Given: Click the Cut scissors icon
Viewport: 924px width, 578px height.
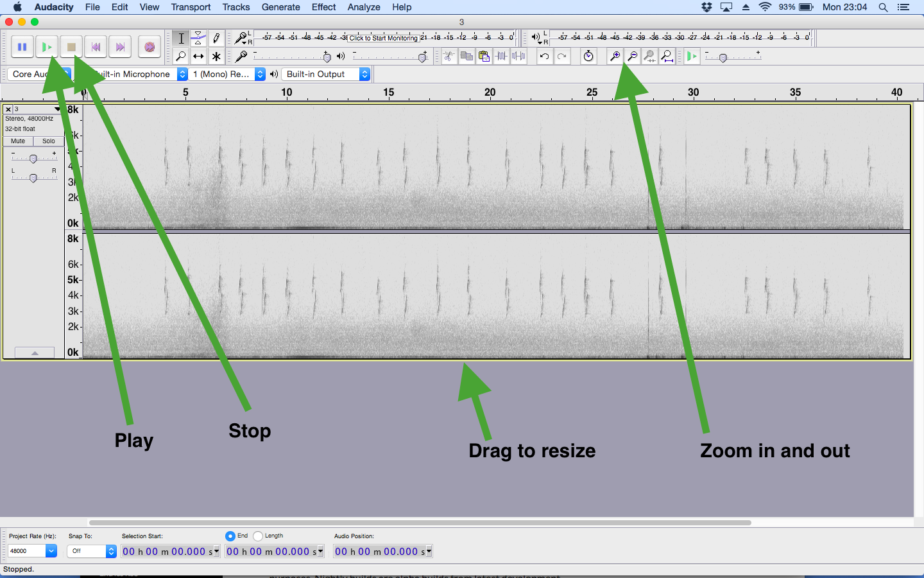Looking at the screenshot, I should pos(449,57).
